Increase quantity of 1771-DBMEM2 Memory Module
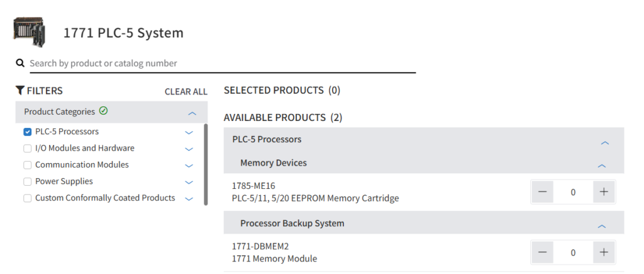The image size is (644, 274). point(604,253)
